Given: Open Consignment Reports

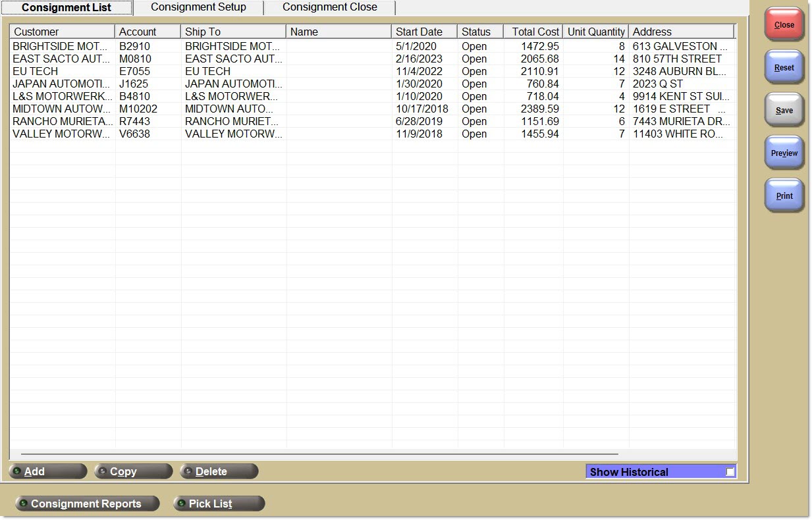Looking at the screenshot, I should click(x=87, y=504).
